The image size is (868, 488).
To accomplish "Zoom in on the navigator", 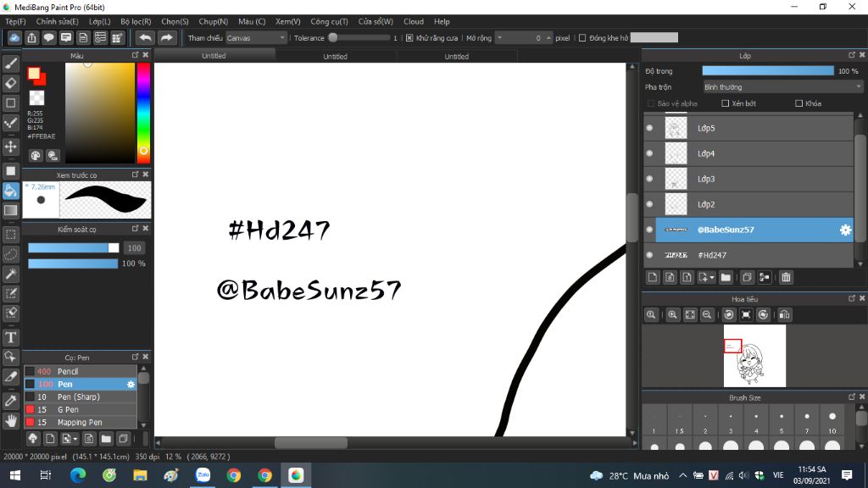I will click(x=672, y=315).
